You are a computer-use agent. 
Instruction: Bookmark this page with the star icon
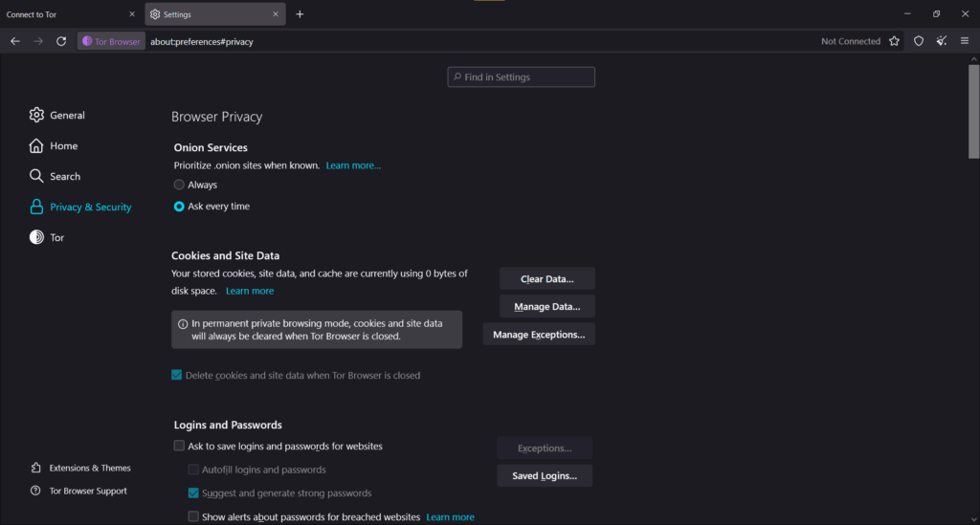tap(895, 41)
